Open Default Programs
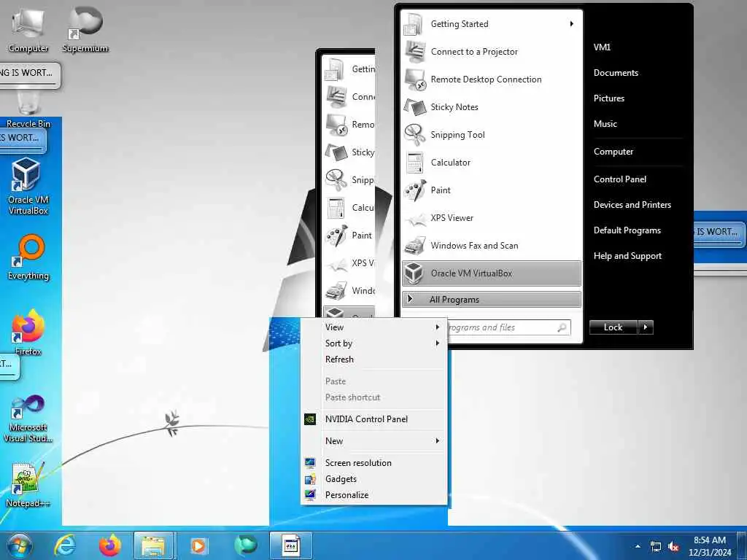 click(627, 230)
